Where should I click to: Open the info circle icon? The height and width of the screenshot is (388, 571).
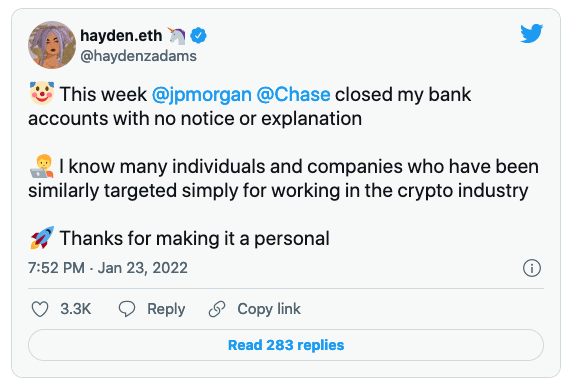532,268
